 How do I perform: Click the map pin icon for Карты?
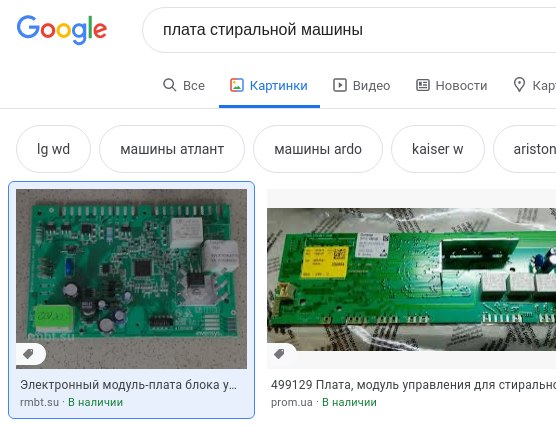[519, 85]
